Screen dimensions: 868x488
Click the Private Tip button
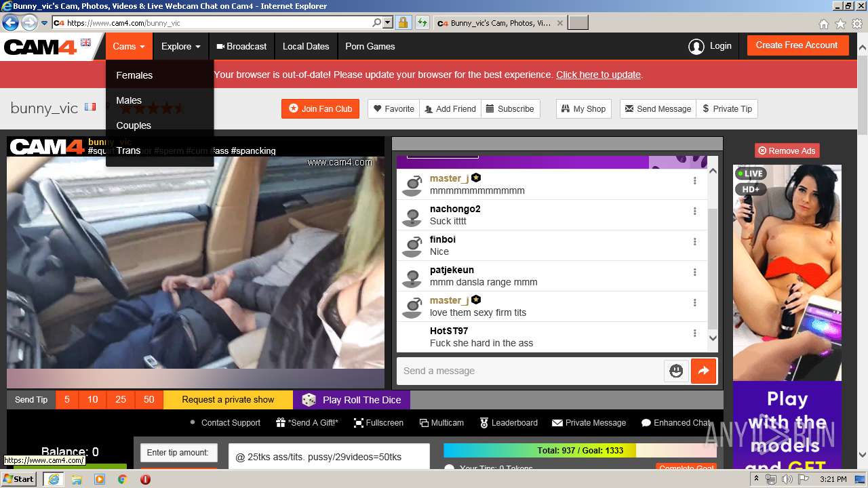727,108
